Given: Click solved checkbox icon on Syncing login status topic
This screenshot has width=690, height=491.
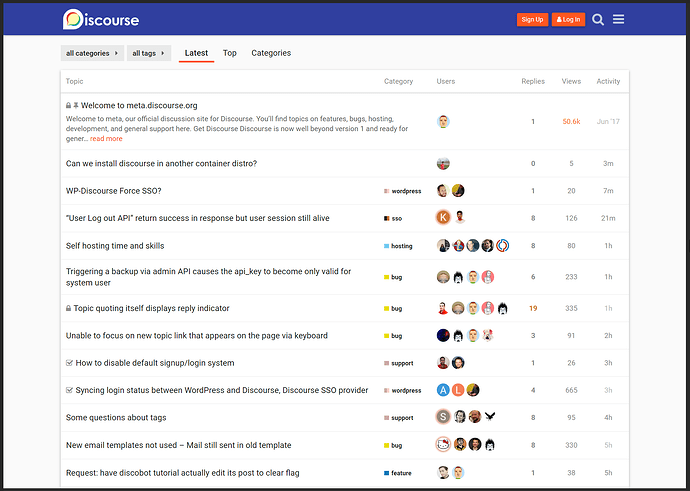Looking at the screenshot, I should pyautogui.click(x=69, y=390).
